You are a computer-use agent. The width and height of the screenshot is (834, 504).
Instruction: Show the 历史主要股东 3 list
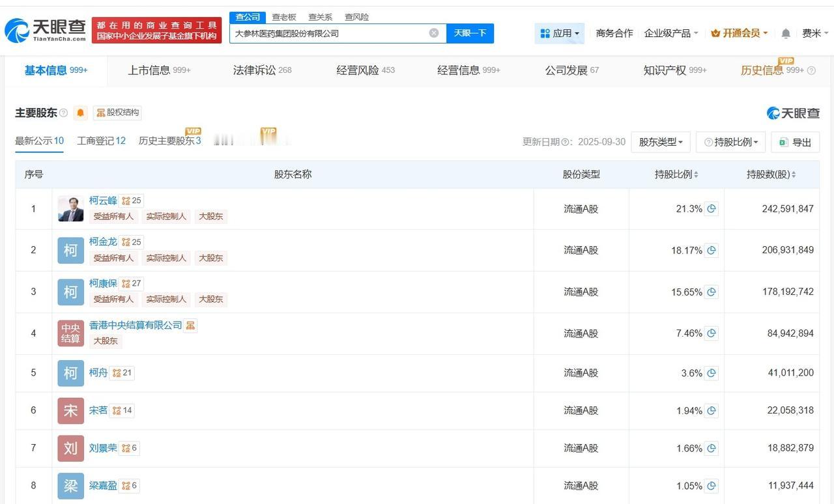point(169,141)
